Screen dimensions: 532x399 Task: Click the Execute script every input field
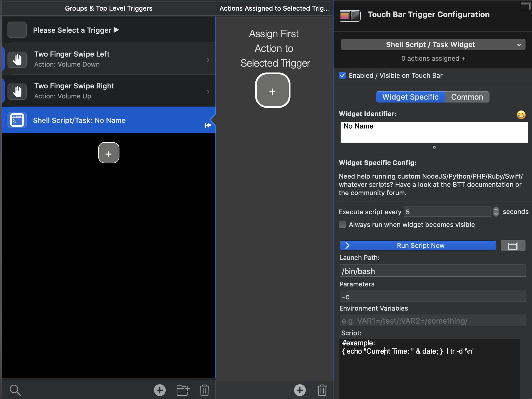[447, 212]
